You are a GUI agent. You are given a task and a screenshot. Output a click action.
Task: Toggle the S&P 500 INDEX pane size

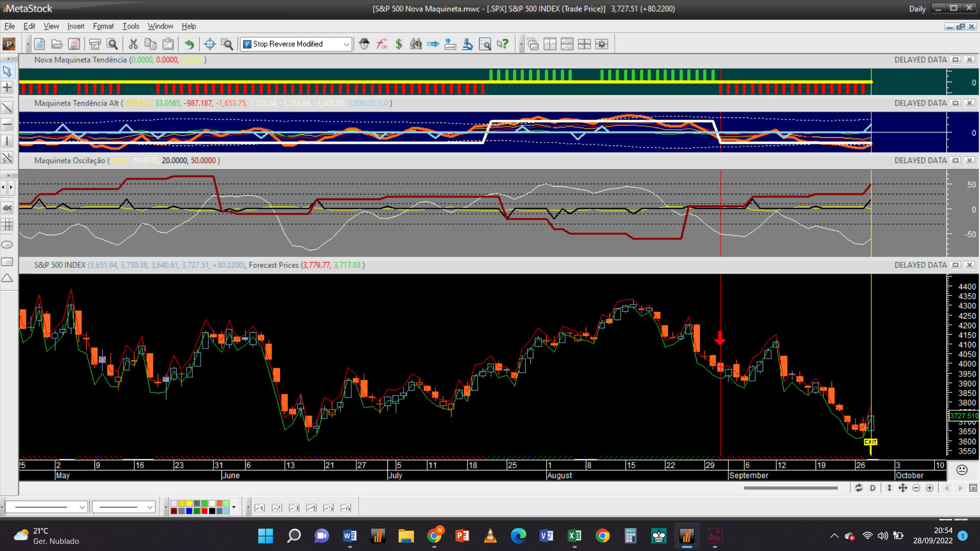[955, 265]
